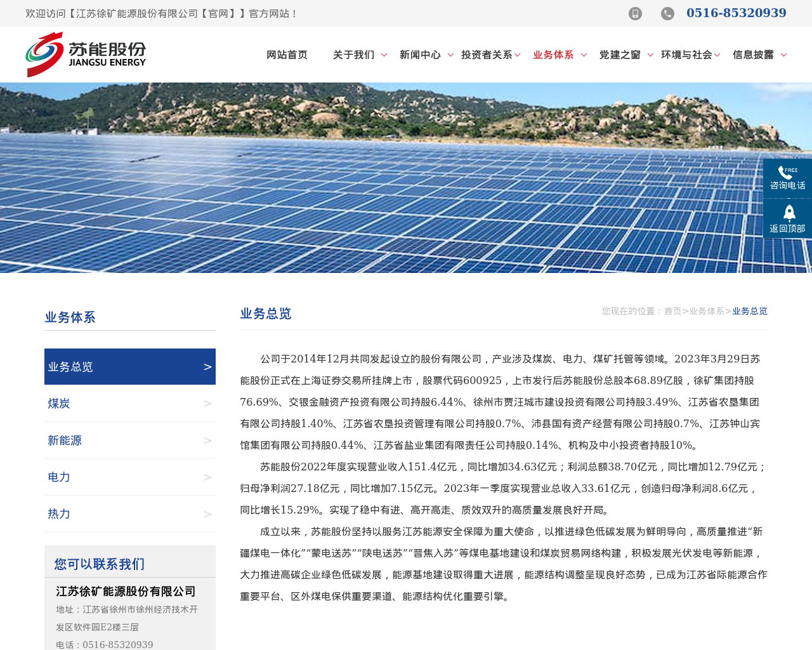This screenshot has height=650, width=812.
Task: Open the 新闻中心 menu item
Action: tap(420, 55)
